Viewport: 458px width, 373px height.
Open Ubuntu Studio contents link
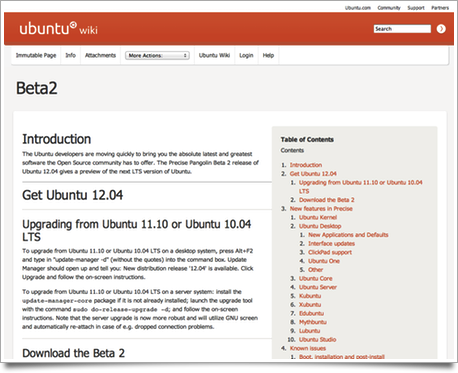point(318,339)
